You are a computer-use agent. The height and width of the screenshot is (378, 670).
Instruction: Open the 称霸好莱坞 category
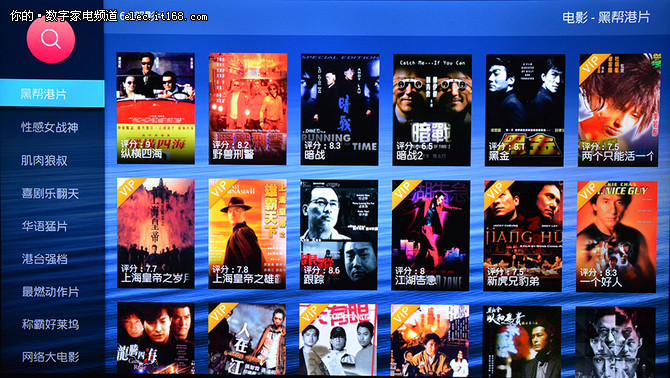[50, 324]
